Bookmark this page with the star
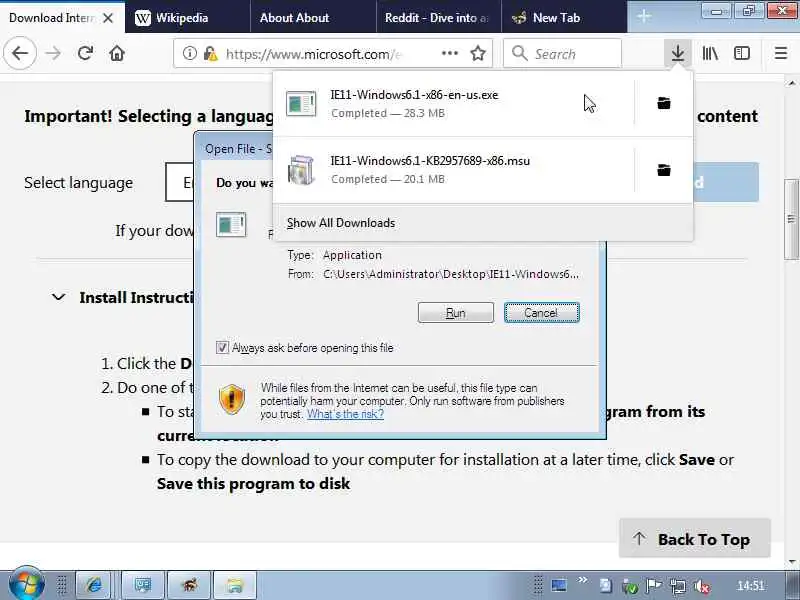This screenshot has width=800, height=600. [x=478, y=53]
